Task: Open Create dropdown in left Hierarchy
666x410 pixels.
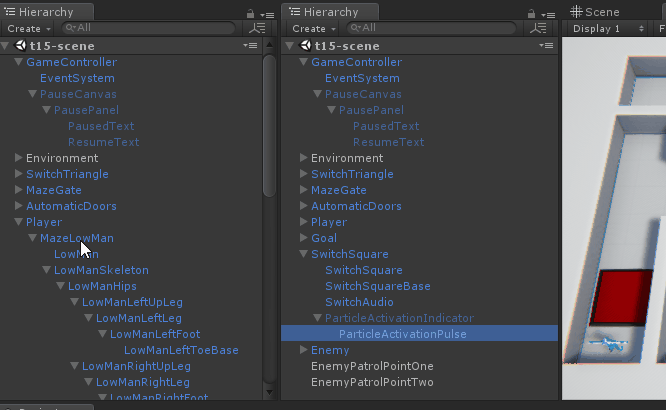Action: 29,28
